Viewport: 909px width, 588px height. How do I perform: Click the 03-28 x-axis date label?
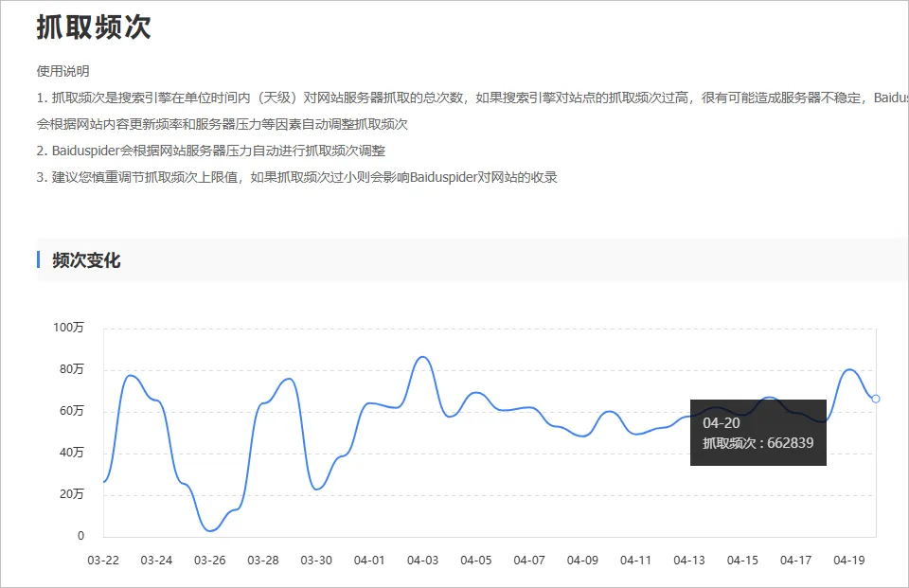pos(263,561)
